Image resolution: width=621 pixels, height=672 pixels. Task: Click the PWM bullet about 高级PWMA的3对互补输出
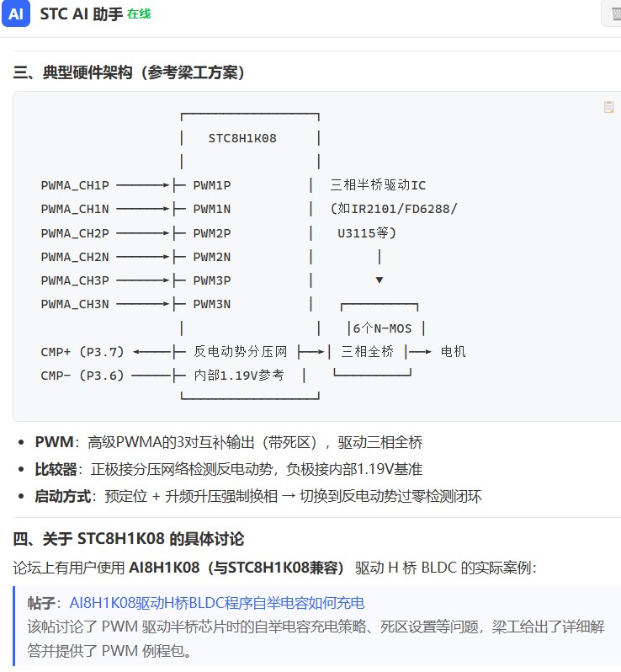[229, 442]
